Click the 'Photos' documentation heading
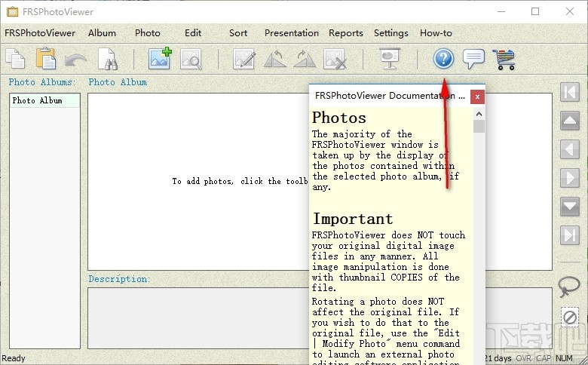 coord(339,118)
